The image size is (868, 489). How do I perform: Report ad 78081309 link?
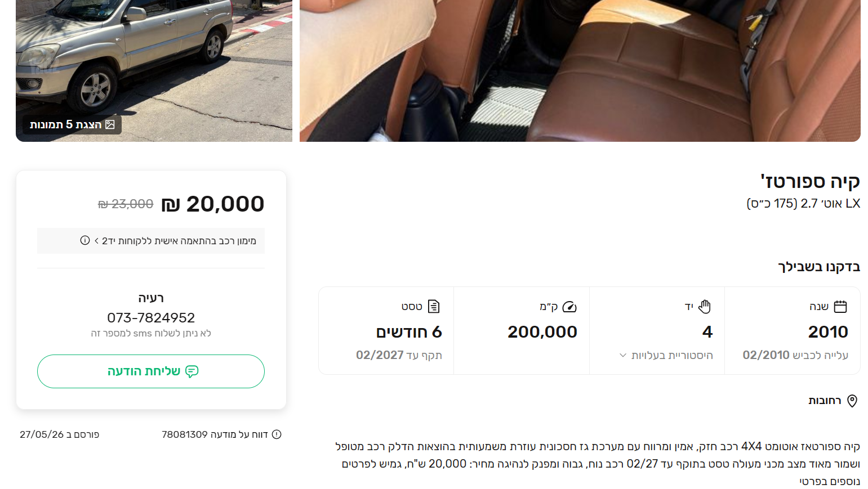(x=221, y=434)
